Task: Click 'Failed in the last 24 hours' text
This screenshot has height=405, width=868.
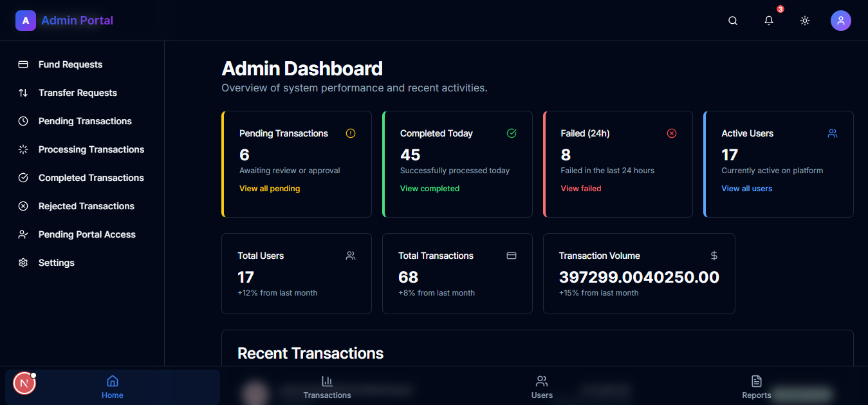Action: [x=608, y=171]
